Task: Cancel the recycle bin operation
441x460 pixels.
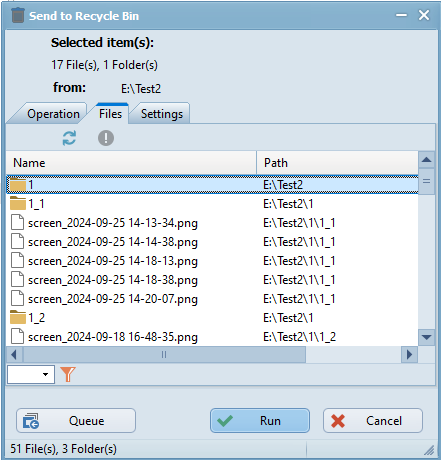Action: coord(373,421)
